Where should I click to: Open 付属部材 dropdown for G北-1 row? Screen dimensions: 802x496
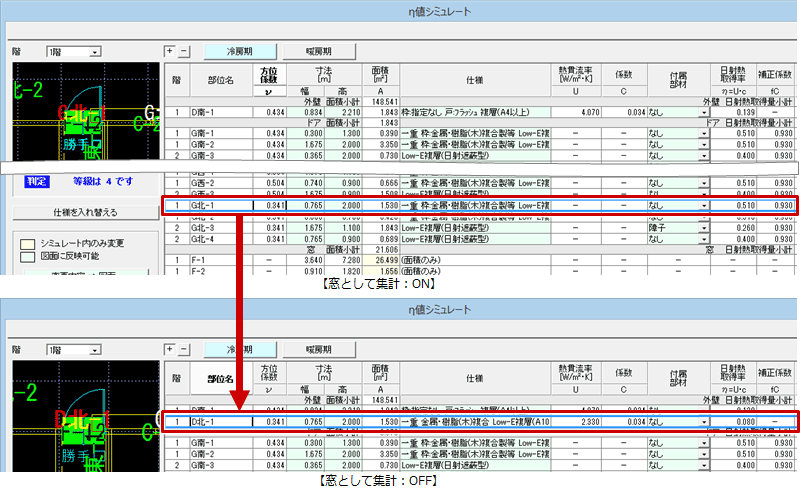tap(704, 205)
